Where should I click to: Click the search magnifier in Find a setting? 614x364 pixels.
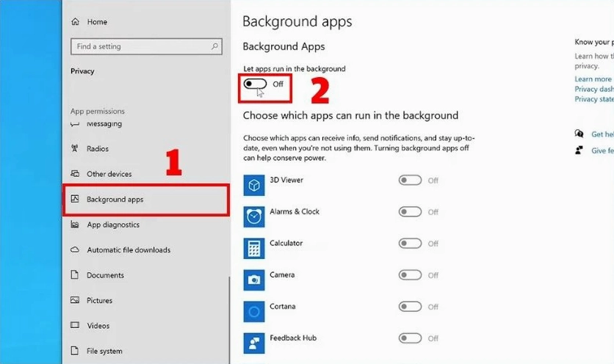click(214, 46)
